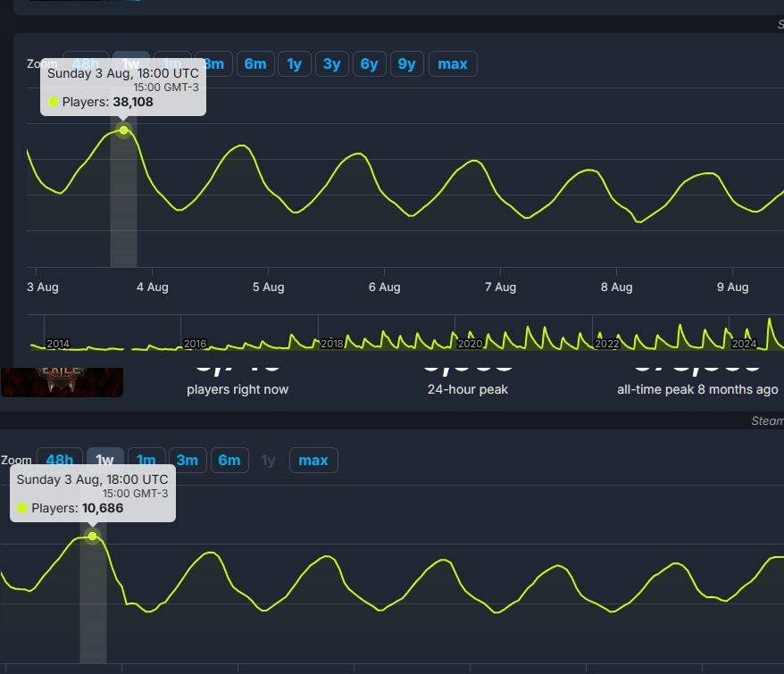This screenshot has width=784, height=674.
Task: Click the 2018 label in navigator timeline
Action: 332,344
